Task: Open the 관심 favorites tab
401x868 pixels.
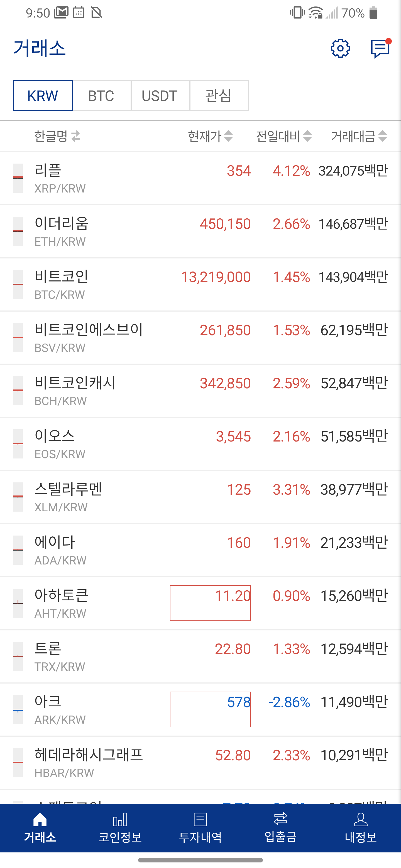Action: click(219, 95)
